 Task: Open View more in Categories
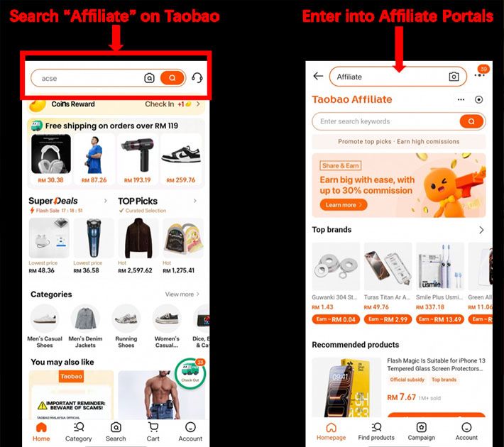[182, 294]
